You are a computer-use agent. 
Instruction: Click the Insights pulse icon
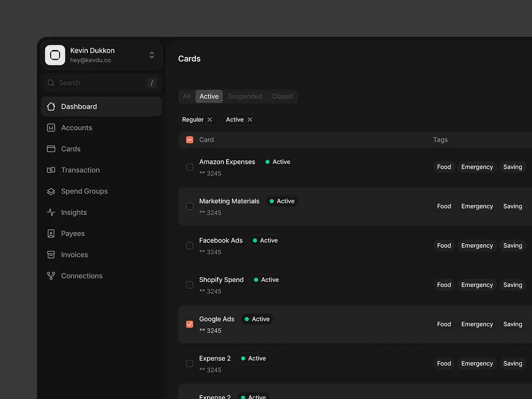pyautogui.click(x=51, y=212)
